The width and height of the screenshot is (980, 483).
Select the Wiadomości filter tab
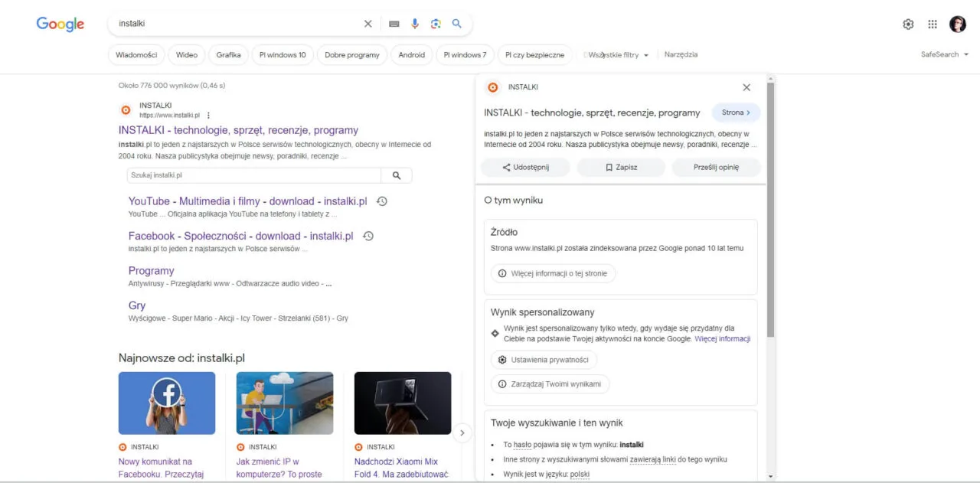click(x=136, y=55)
